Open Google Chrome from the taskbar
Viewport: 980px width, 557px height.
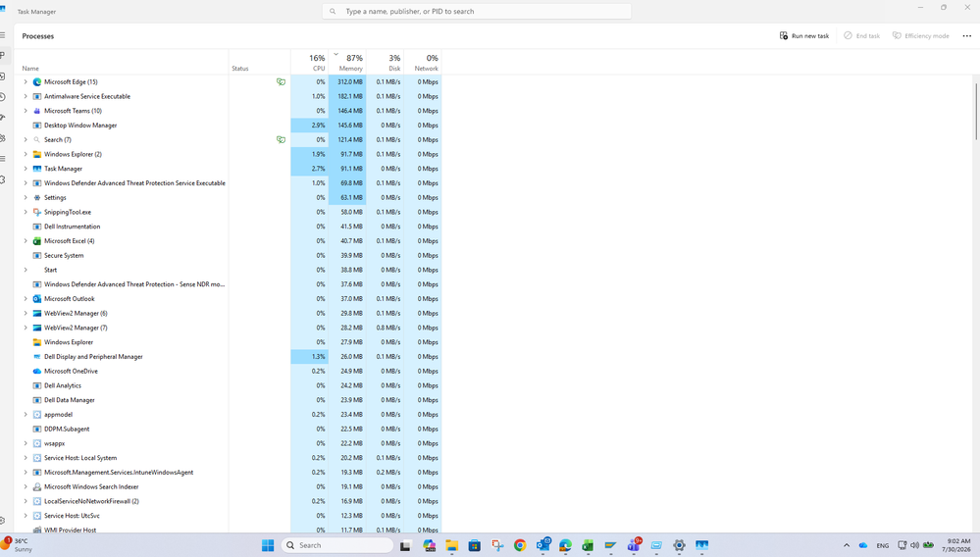point(520,545)
